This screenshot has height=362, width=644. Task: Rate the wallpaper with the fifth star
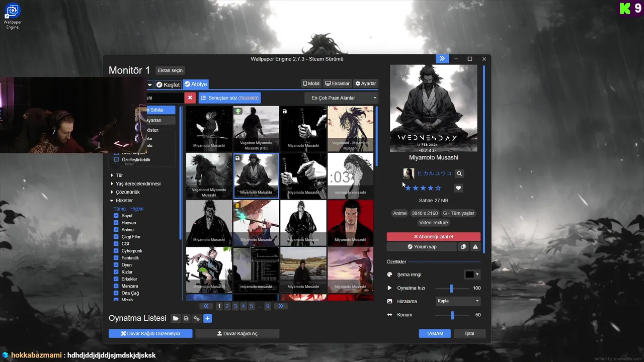click(x=438, y=188)
